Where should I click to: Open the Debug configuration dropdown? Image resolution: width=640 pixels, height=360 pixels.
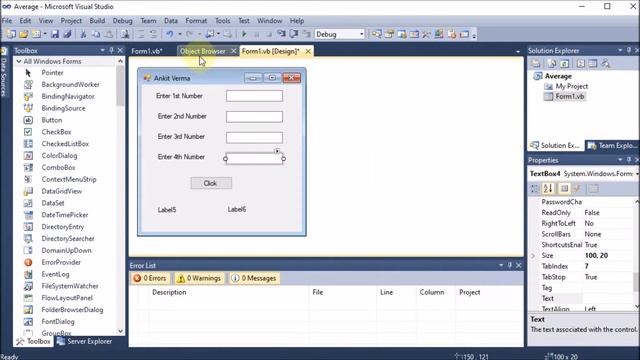[362, 34]
